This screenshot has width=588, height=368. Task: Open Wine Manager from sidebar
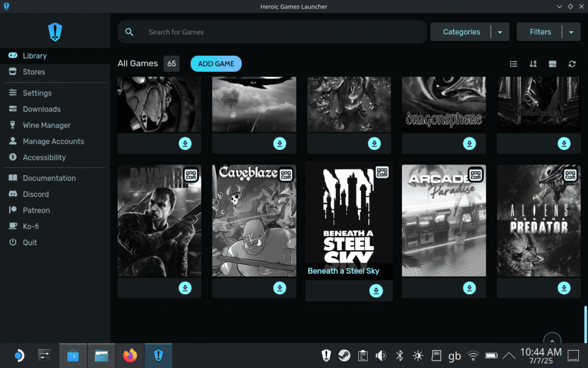pos(47,125)
